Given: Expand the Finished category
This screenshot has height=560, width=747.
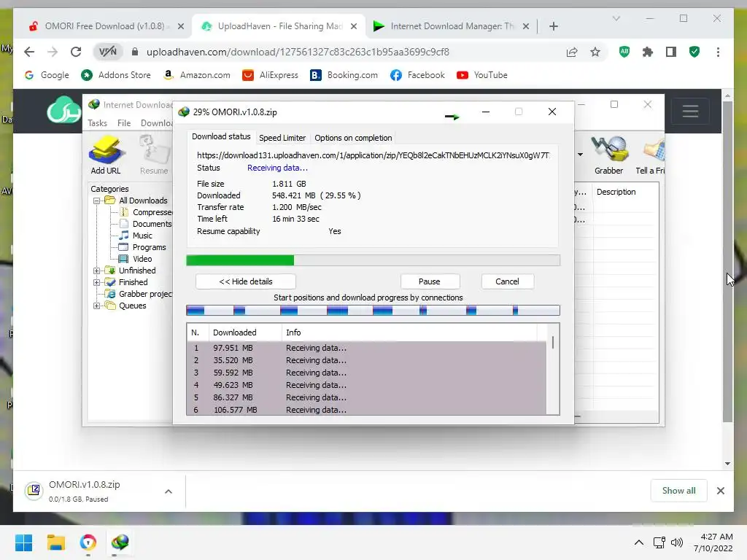Looking at the screenshot, I should [97, 282].
